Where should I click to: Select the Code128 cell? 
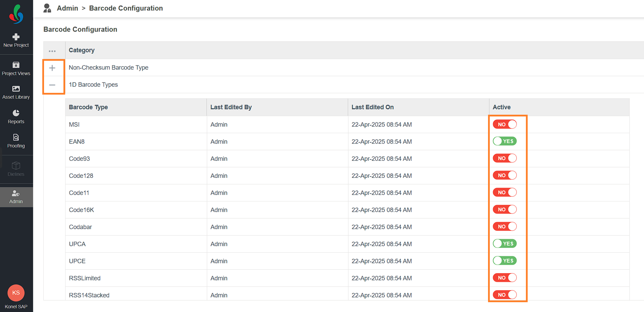[x=136, y=176]
